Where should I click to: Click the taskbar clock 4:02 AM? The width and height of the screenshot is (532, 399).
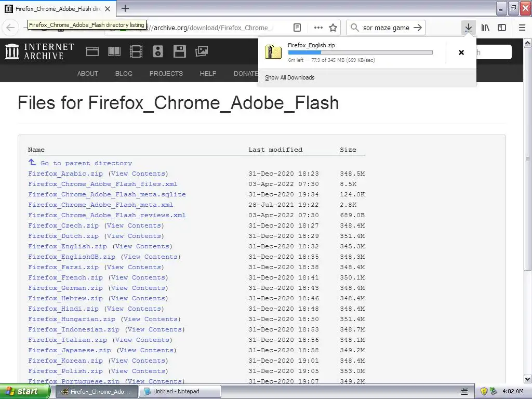point(513,391)
